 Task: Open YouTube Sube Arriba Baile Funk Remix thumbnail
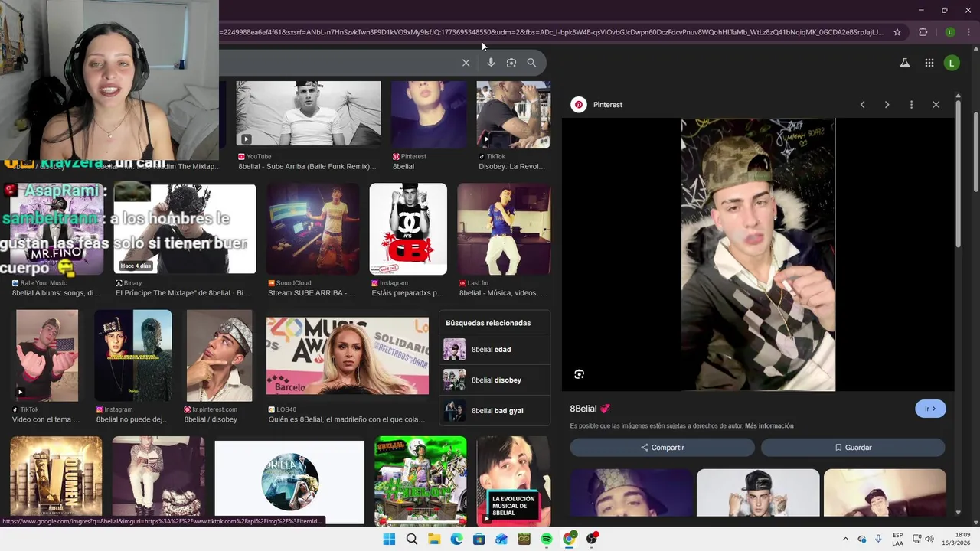[x=308, y=114]
